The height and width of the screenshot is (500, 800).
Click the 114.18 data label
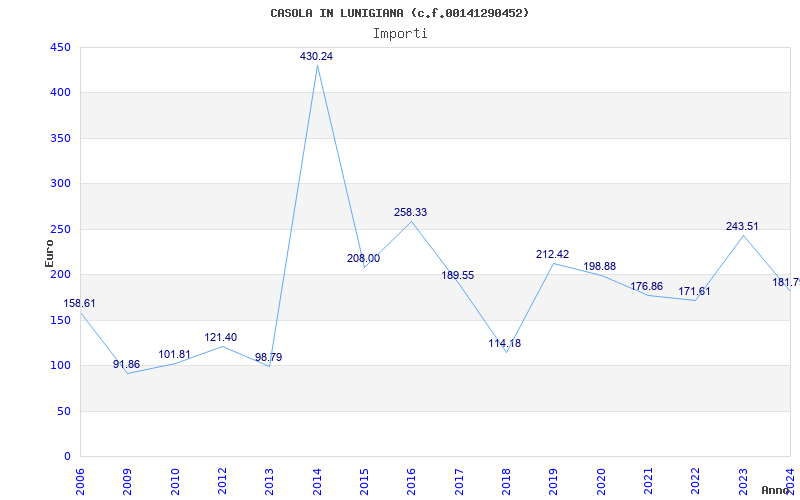coord(505,344)
